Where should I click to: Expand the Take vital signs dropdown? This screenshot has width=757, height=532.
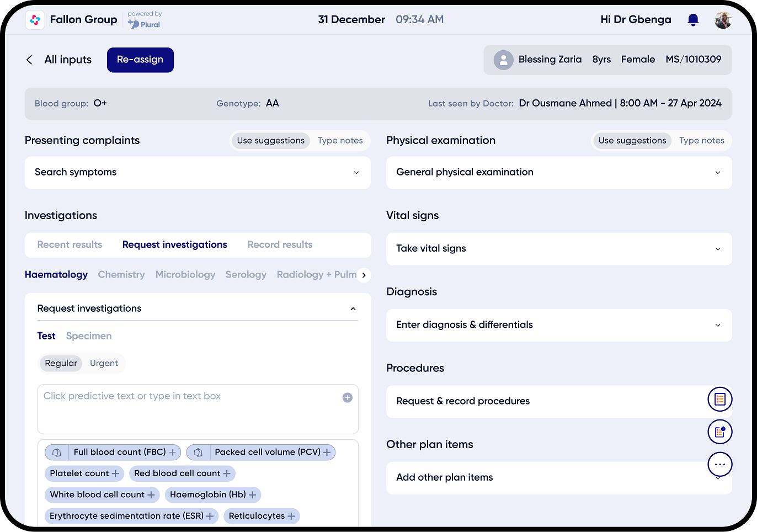coord(558,248)
